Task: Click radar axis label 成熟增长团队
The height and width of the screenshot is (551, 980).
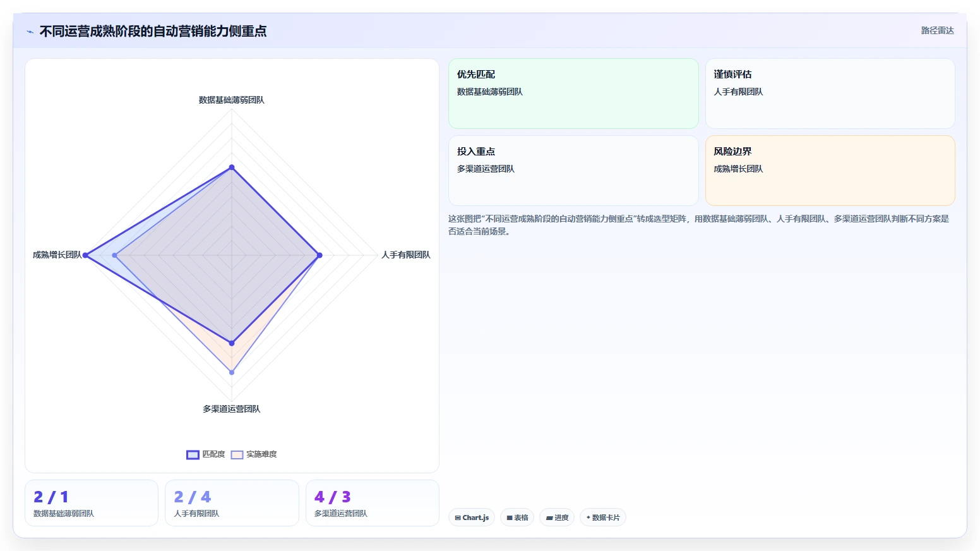Action: pos(57,255)
